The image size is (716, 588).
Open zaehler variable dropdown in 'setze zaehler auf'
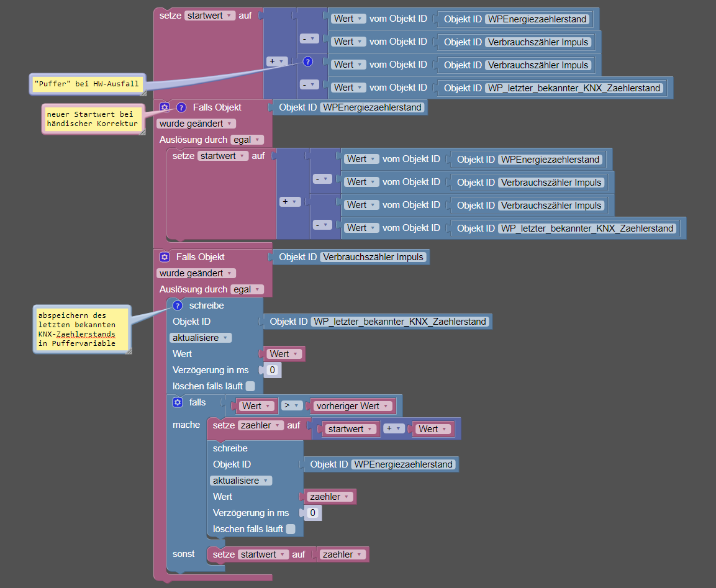pos(261,425)
